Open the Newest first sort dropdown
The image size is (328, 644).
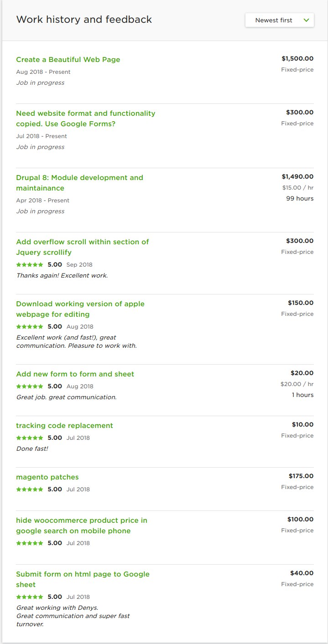[x=279, y=20]
